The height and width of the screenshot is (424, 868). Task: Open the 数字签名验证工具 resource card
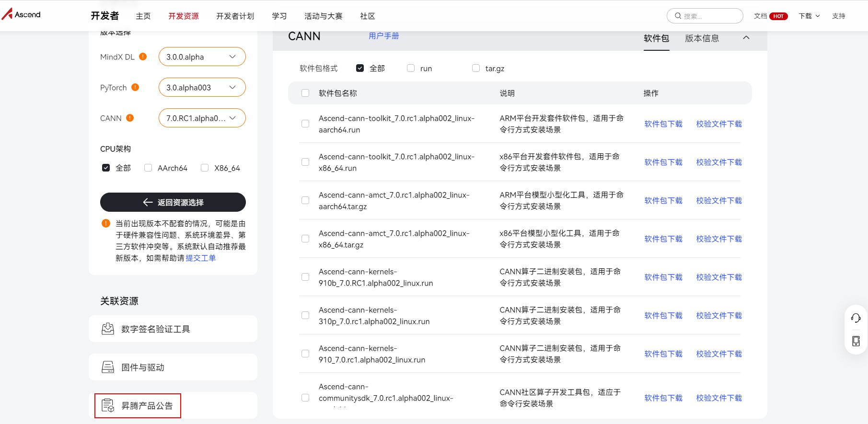tap(173, 329)
